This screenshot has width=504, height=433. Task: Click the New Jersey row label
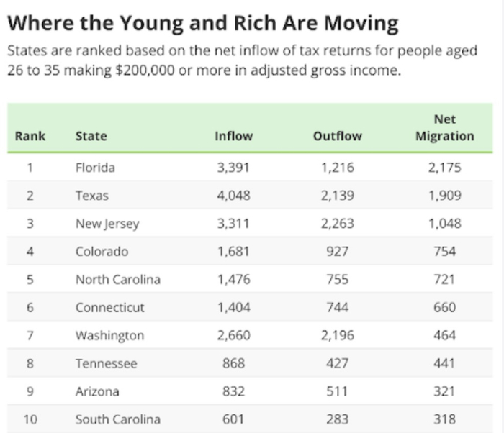click(107, 224)
